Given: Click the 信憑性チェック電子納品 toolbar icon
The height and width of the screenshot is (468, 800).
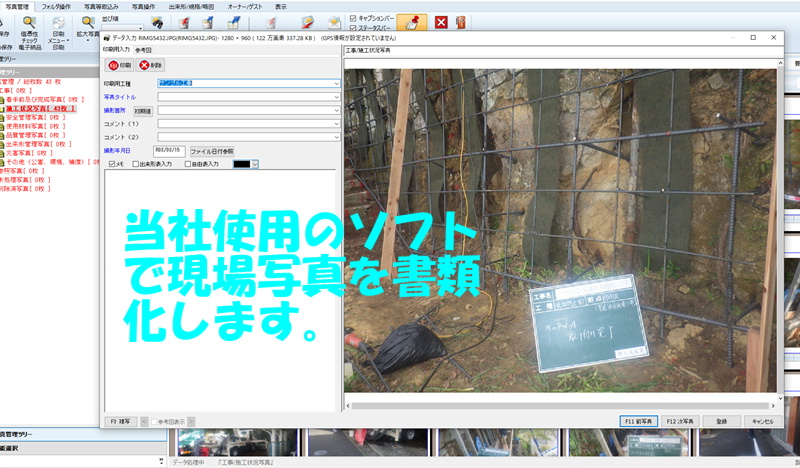Looking at the screenshot, I should pyautogui.click(x=30, y=22).
